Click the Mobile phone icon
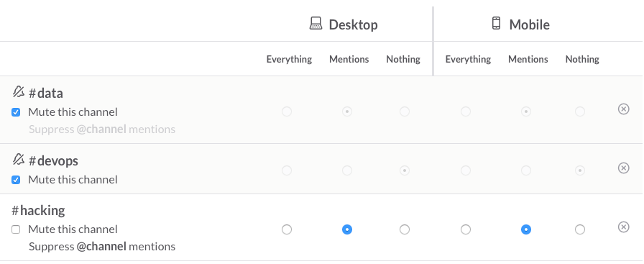644x264 pixels. [x=496, y=23]
